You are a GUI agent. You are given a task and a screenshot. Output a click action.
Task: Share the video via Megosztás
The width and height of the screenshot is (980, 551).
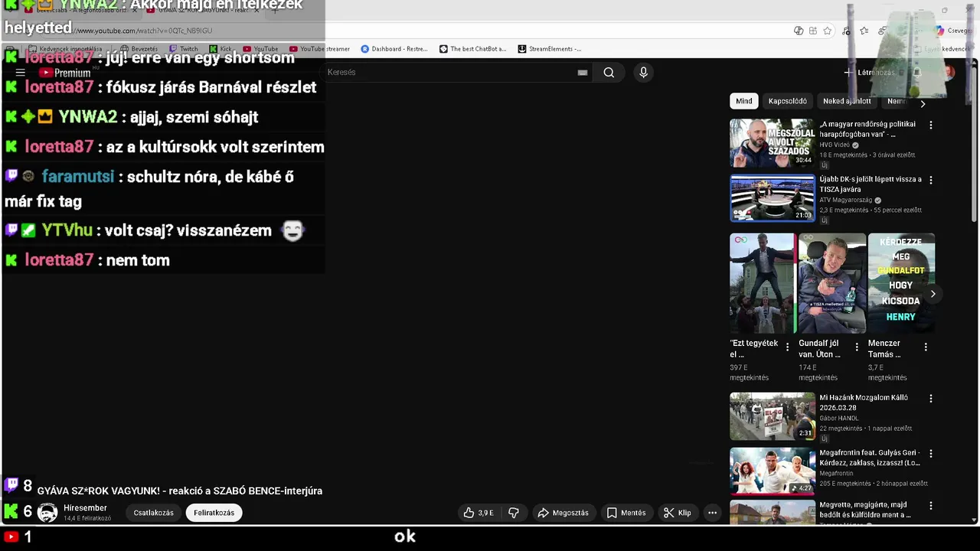pyautogui.click(x=563, y=513)
